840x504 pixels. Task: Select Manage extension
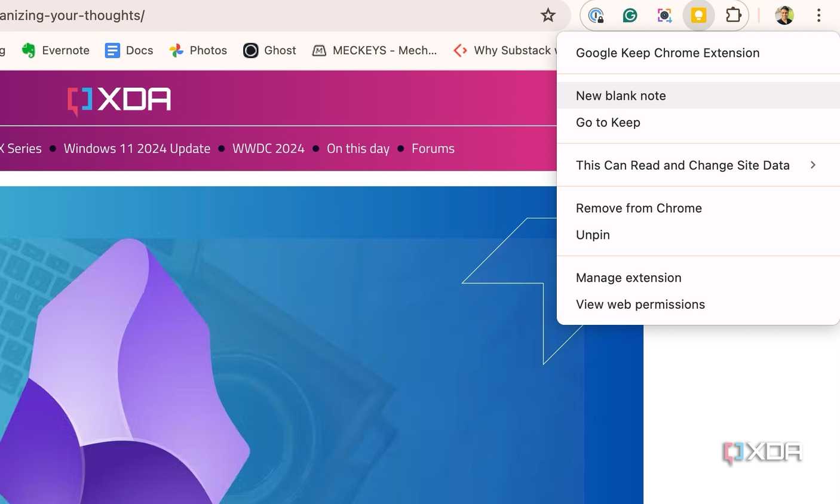pos(698,278)
